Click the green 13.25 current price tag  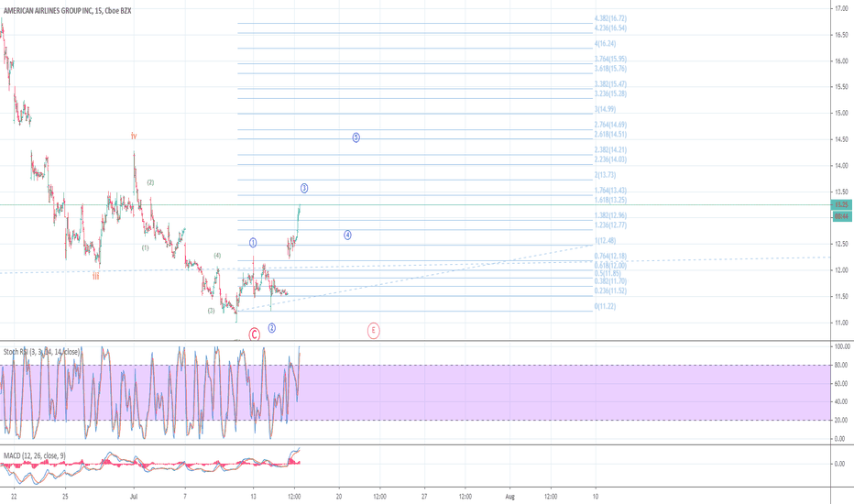coord(841,204)
